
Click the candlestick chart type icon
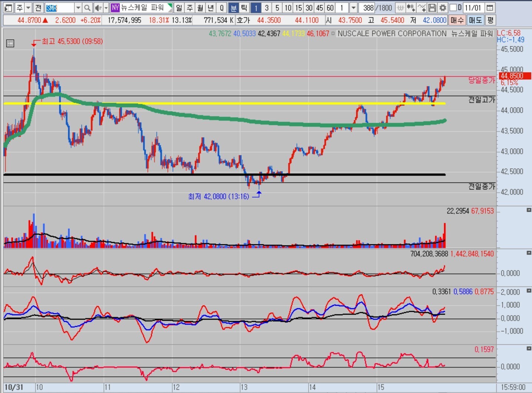(x=411, y=8)
